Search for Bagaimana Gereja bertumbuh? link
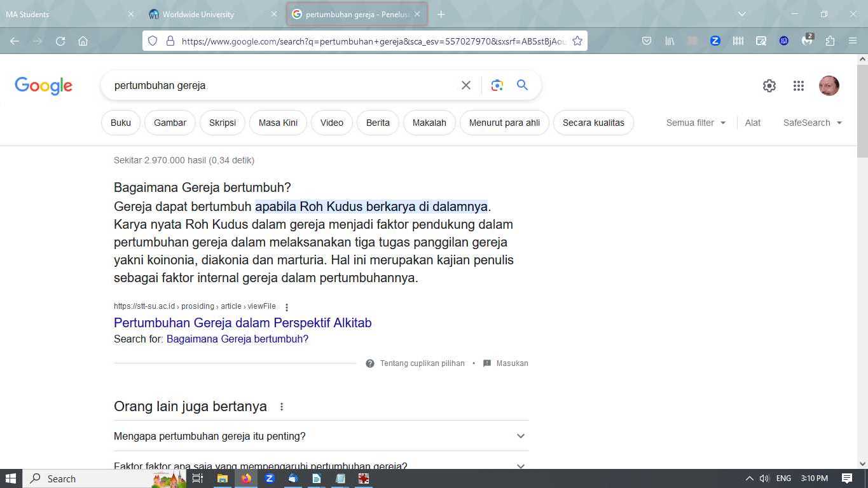Image resolution: width=868 pixels, height=488 pixels. click(x=237, y=339)
